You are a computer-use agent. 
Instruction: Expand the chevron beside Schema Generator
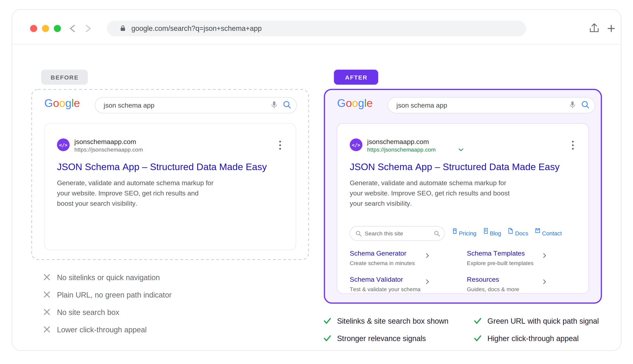[x=427, y=255]
